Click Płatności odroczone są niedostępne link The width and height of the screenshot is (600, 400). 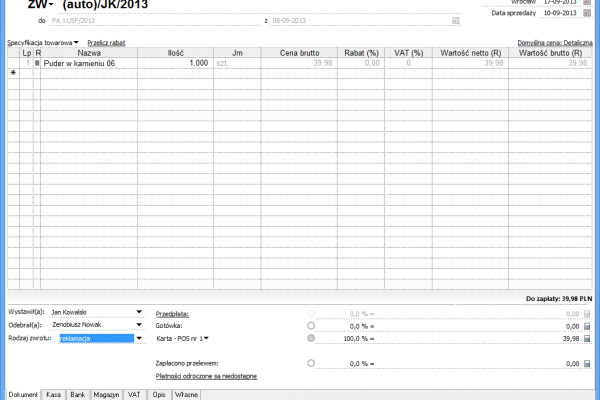click(x=207, y=376)
